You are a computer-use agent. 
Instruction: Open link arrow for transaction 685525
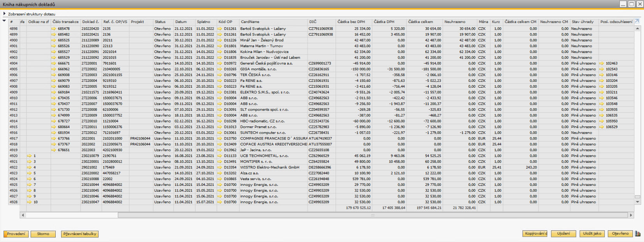[54, 40]
